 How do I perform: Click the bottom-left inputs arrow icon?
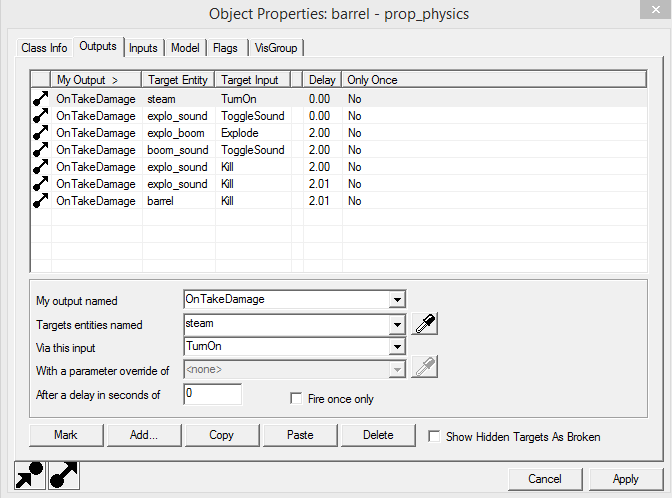(30, 475)
